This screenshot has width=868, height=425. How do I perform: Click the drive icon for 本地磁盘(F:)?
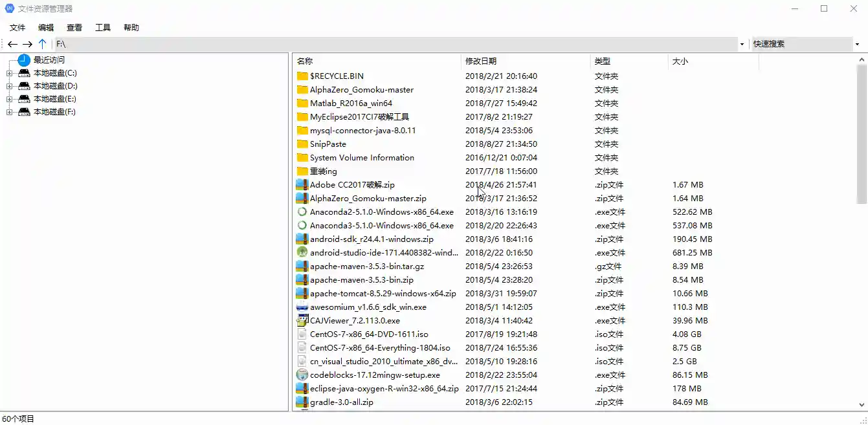[24, 112]
